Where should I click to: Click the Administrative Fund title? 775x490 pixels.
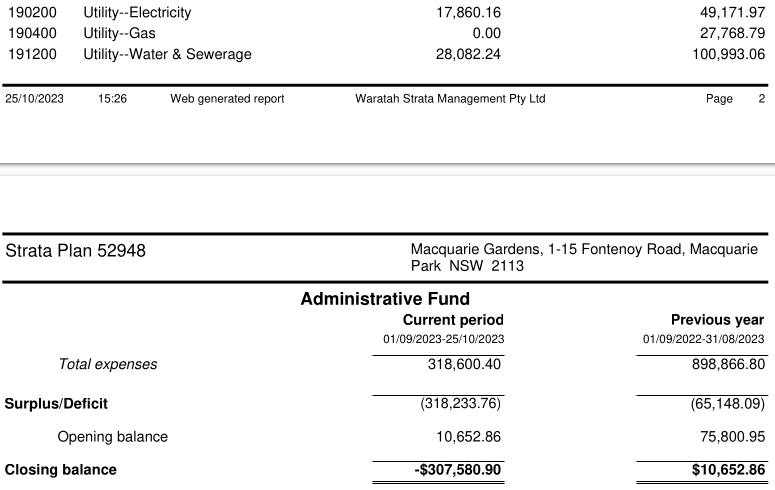[385, 299]
